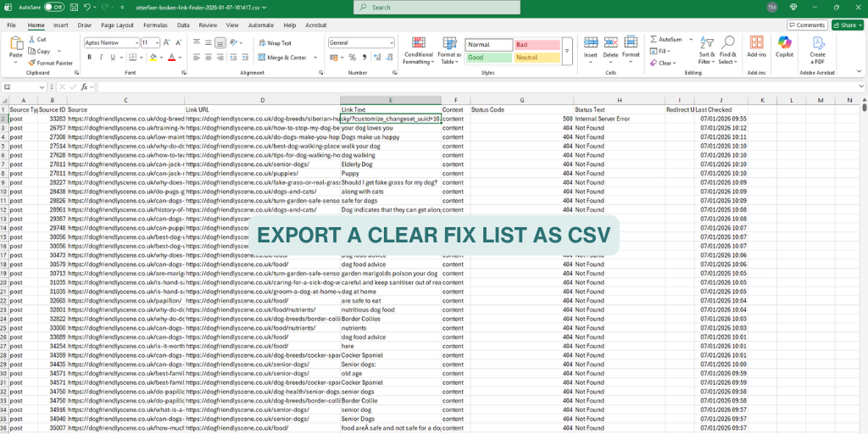Click the Merge & Center button
Screen dimensions: 868x434
(282, 58)
